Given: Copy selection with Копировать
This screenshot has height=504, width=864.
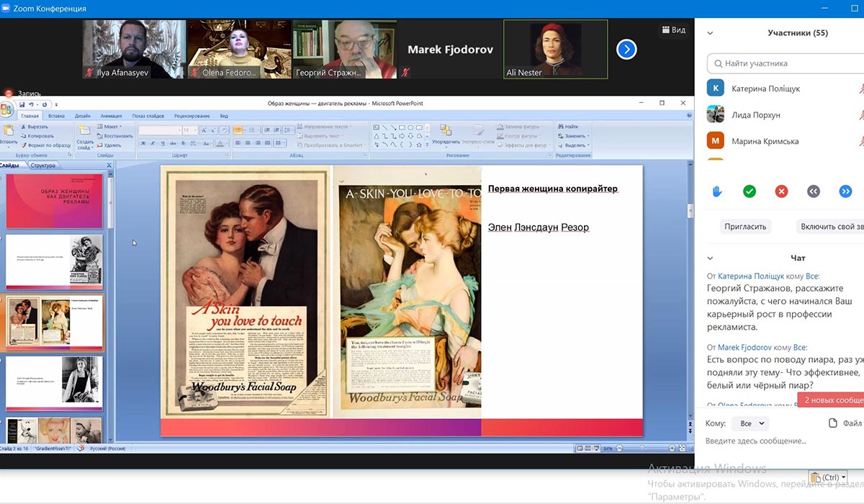Looking at the screenshot, I should pyautogui.click(x=37, y=136).
